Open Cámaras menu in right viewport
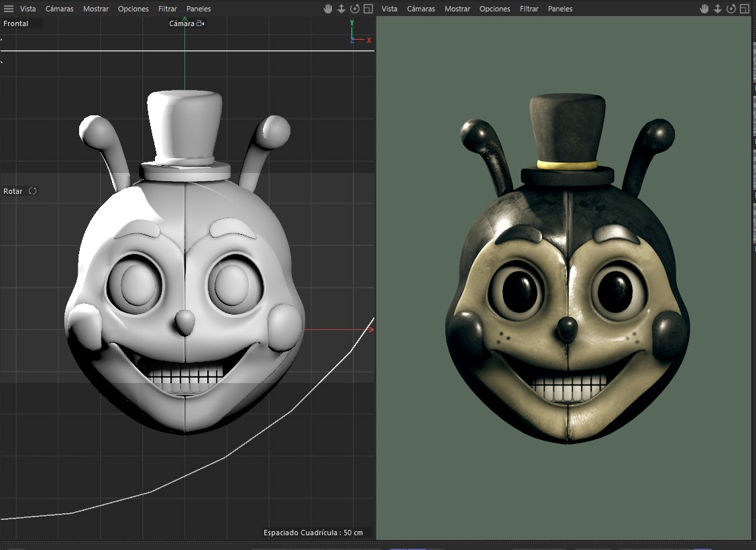This screenshot has width=756, height=550. click(421, 9)
